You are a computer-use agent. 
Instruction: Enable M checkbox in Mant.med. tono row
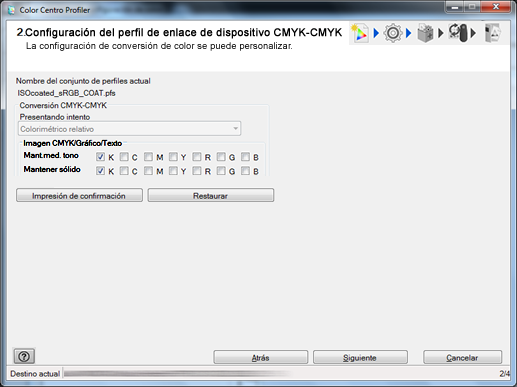[x=148, y=157]
